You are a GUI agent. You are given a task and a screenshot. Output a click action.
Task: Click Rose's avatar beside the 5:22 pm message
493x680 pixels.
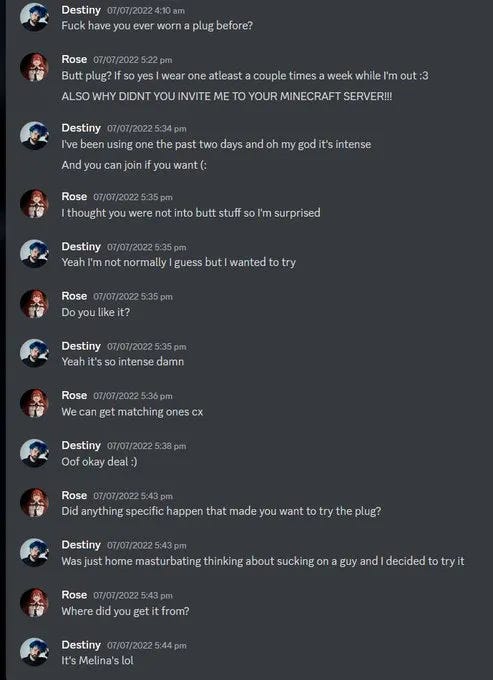click(x=34, y=67)
